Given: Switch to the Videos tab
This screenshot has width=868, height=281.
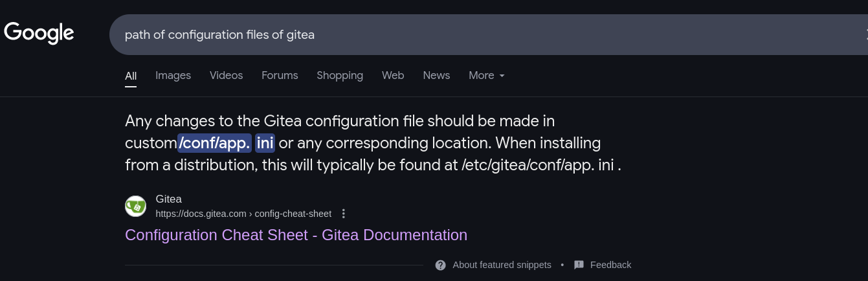Looking at the screenshot, I should [226, 75].
